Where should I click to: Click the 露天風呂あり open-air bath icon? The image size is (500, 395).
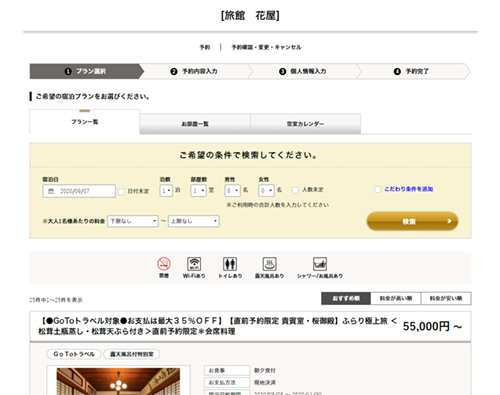coord(269,264)
